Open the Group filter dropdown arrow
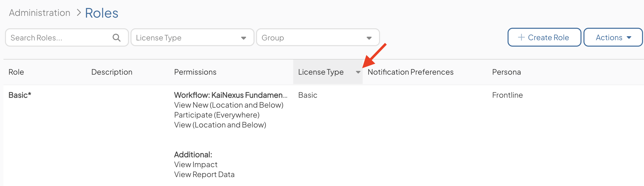This screenshot has height=186, width=644. 369,38
